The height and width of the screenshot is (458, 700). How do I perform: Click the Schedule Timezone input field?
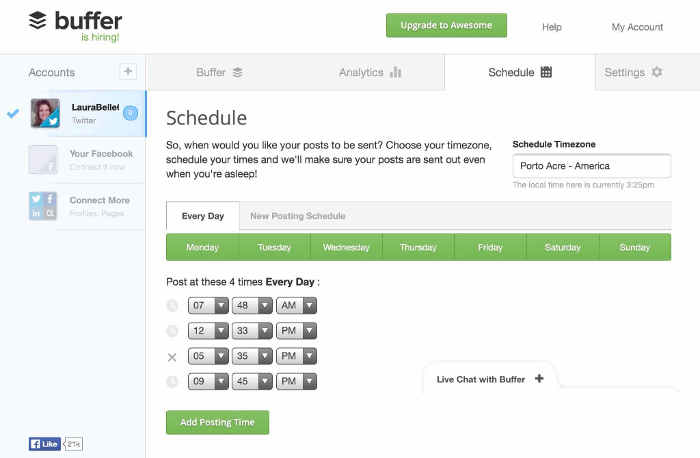click(x=591, y=166)
